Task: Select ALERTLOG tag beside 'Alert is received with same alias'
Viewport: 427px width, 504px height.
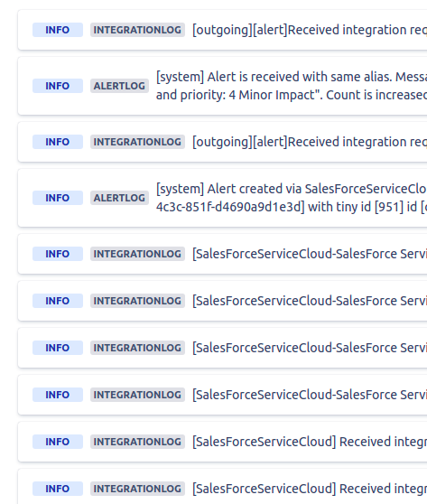Action: point(119,86)
